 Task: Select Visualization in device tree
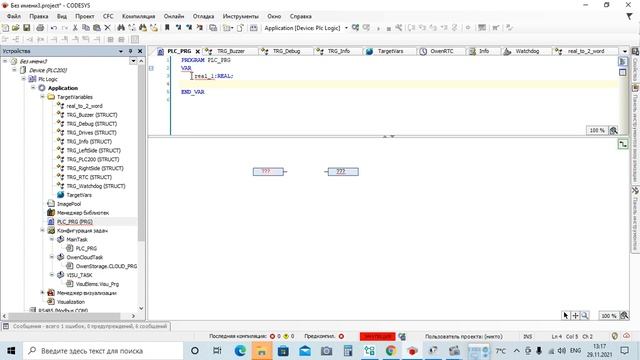tap(71, 302)
